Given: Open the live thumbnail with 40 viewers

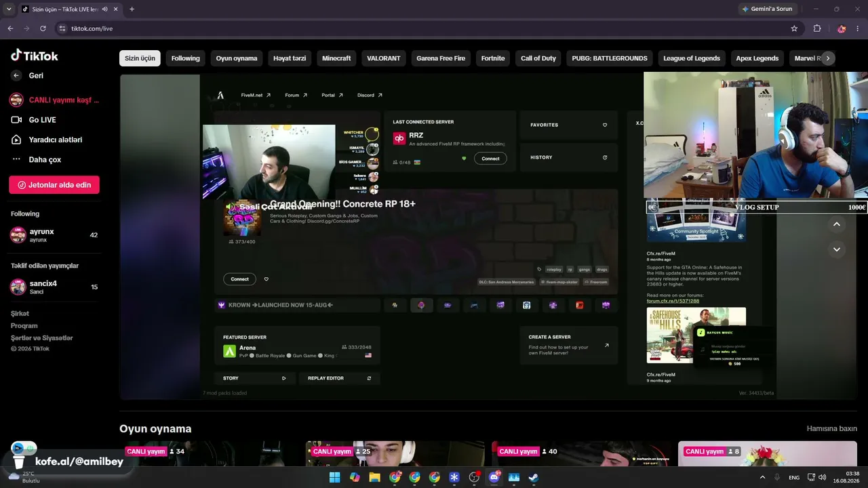Looking at the screenshot, I should click(581, 453).
